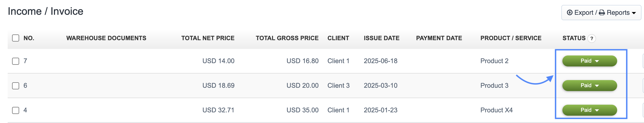Image resolution: width=644 pixels, height=123 pixels.
Task: Mark the checkbox for invoice 4
Action: (x=16, y=110)
